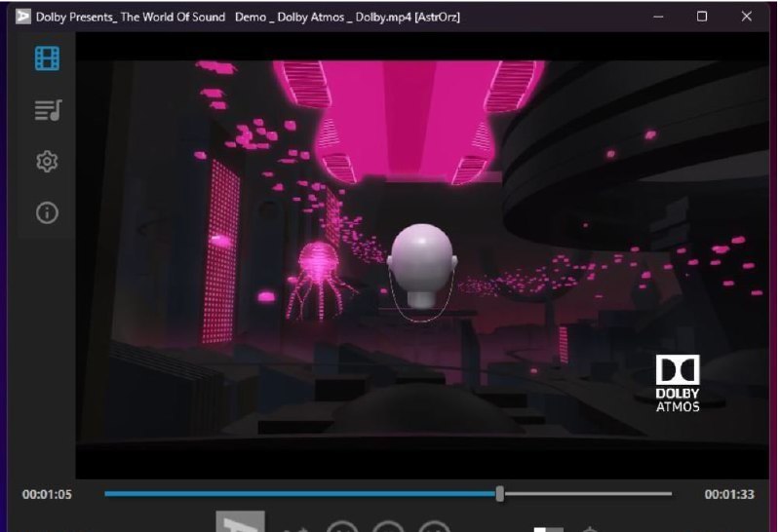
Task: Seek ahead on the gray unplayed track
Action: coord(588,494)
